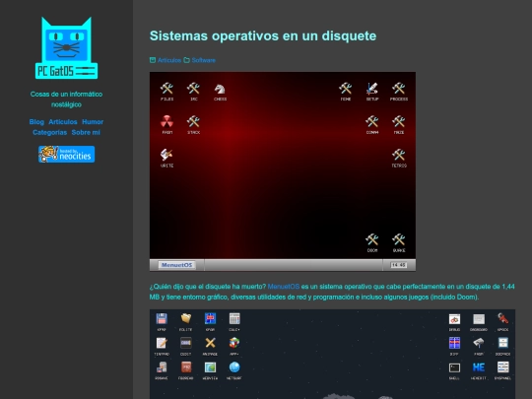Open the Sobre mí page
532x399 pixels.
[x=86, y=132]
